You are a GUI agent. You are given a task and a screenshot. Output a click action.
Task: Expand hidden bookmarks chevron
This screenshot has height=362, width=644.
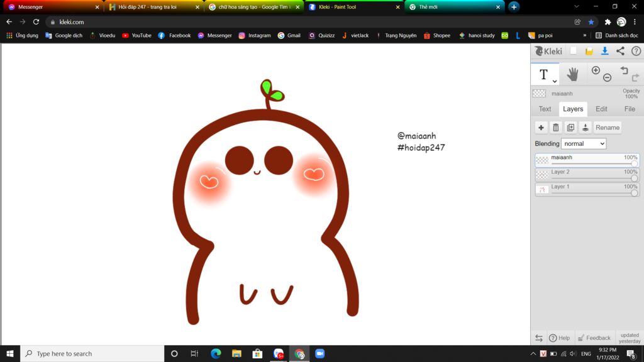click(x=585, y=36)
